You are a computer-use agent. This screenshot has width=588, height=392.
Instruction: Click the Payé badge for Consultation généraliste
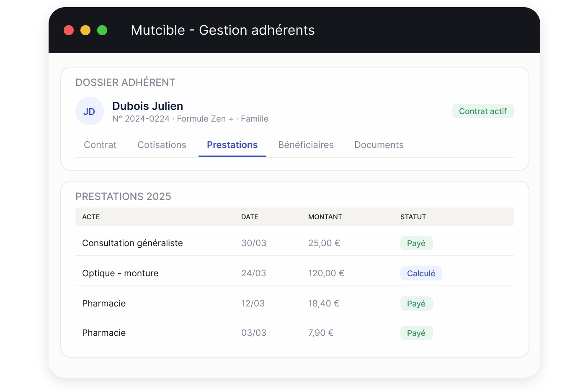416,243
